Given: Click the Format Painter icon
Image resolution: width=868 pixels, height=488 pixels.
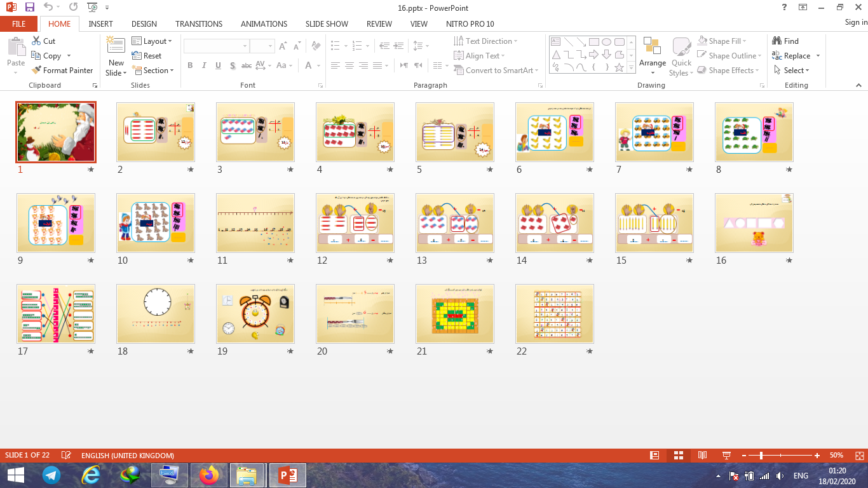Looking at the screenshot, I should (x=36, y=71).
